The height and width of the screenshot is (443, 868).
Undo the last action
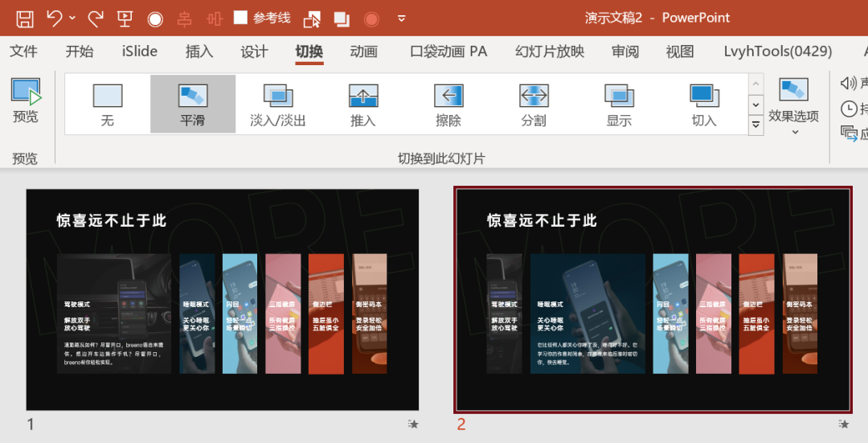55,18
